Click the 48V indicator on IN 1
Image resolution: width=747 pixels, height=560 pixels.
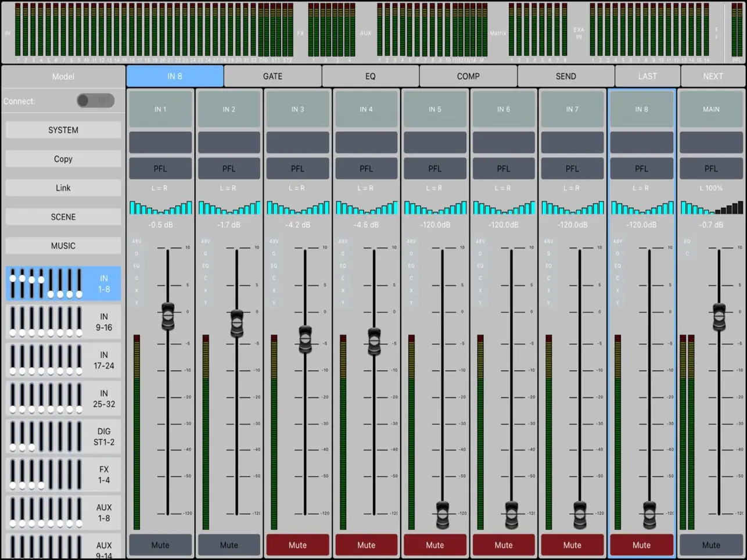tap(137, 241)
